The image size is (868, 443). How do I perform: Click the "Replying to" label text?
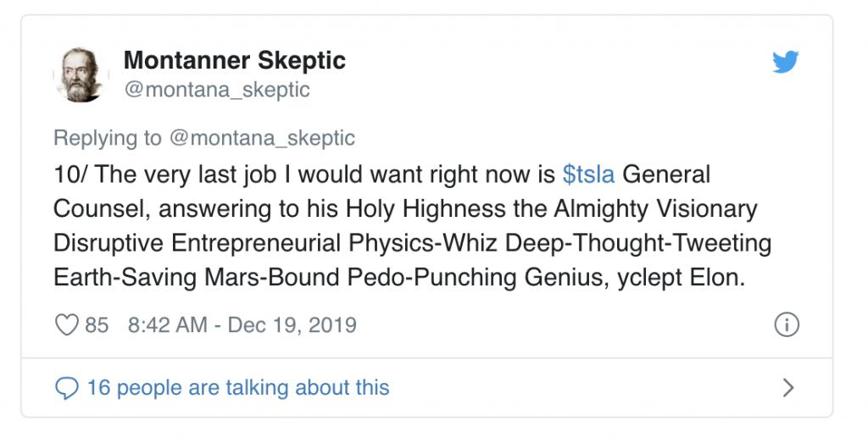point(107,137)
